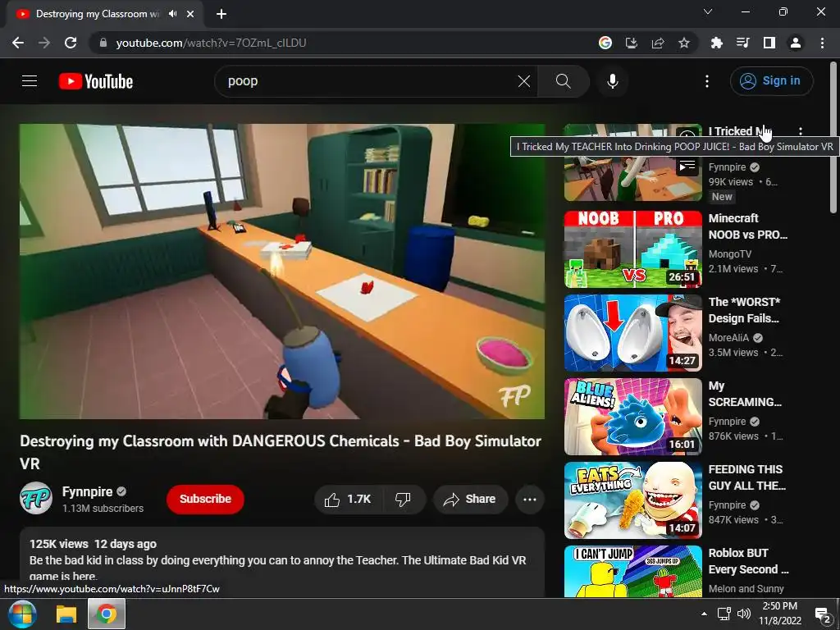Viewport: 840px width, 630px height.
Task: Close the 'Destroying my Classroom' tab
Action: [x=190, y=14]
